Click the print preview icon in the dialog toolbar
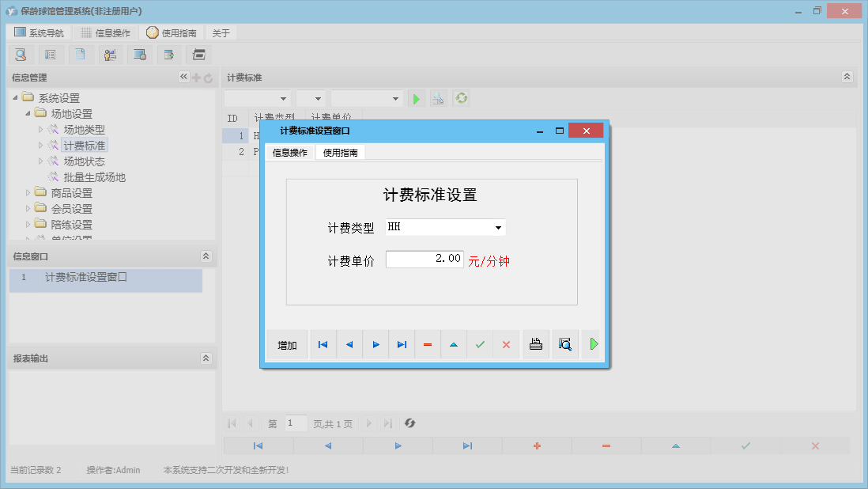 tap(564, 344)
